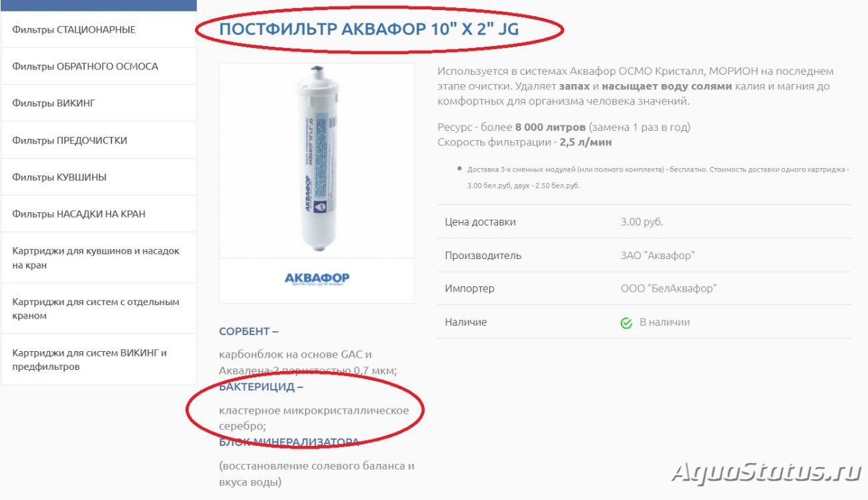Click the СОРБЕНТ heading
The height and width of the screenshot is (500, 868).
(x=248, y=331)
